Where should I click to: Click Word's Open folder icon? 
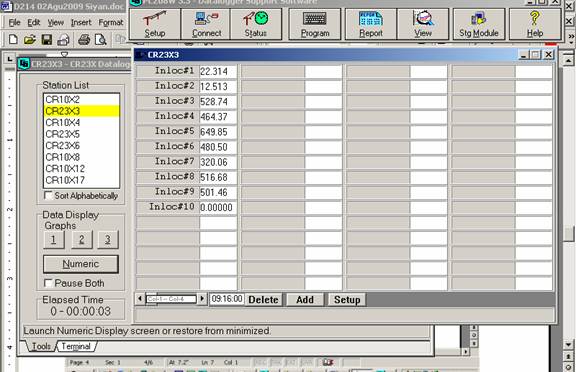coord(30,39)
